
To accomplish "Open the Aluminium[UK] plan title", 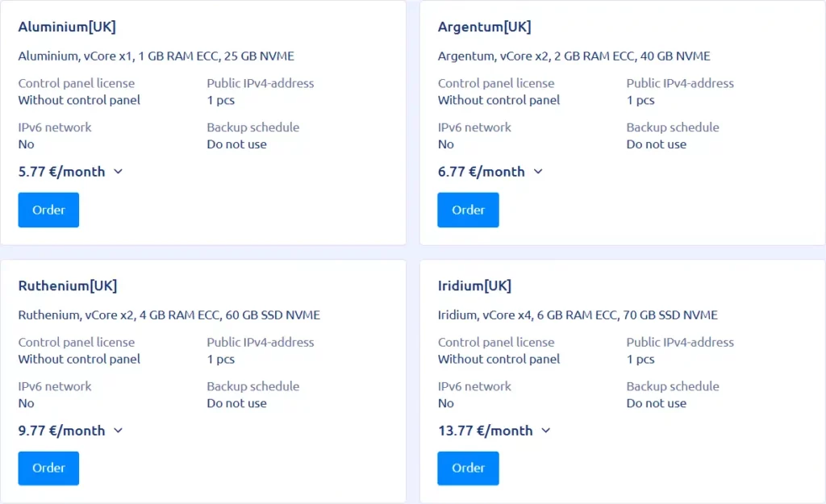I will [x=67, y=27].
